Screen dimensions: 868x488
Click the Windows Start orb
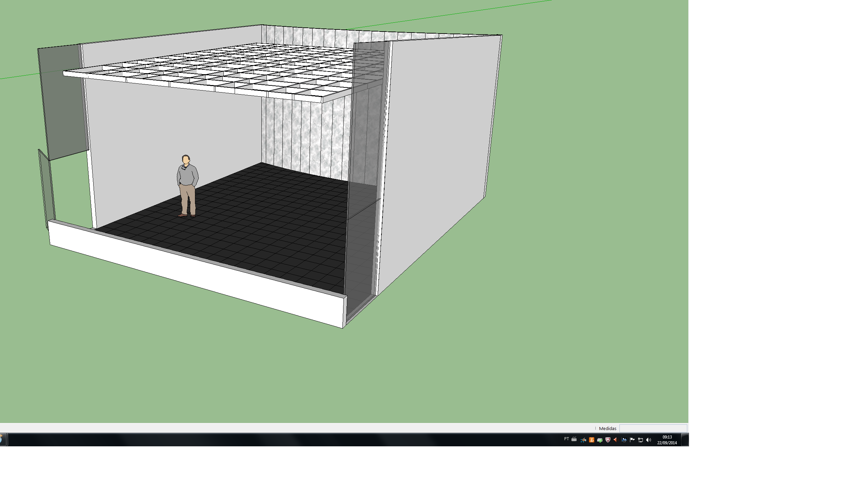point(1,440)
